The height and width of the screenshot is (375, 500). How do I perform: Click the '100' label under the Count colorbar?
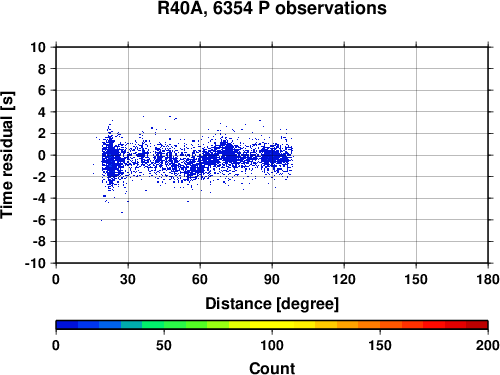[272, 345]
